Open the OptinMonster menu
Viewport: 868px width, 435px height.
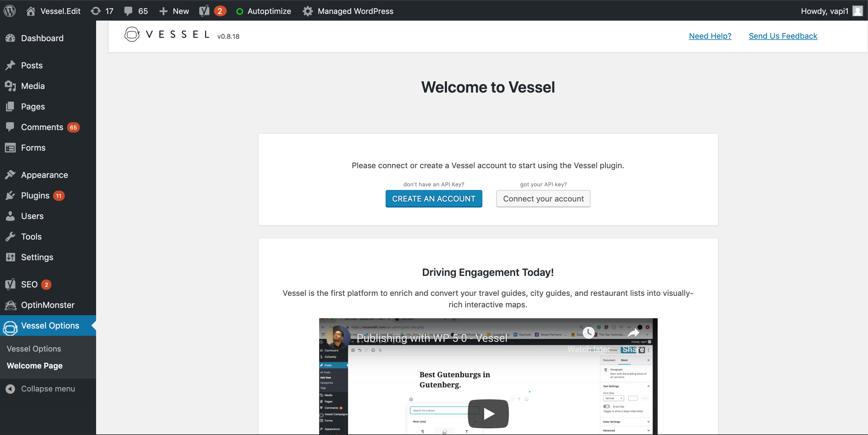[x=48, y=305]
